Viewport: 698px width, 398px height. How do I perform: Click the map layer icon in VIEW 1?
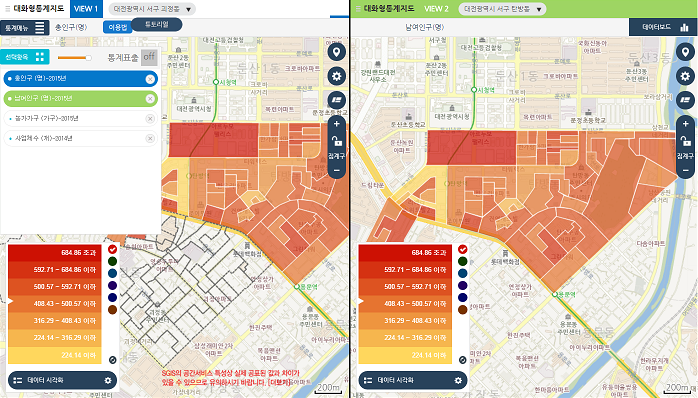coord(337,100)
